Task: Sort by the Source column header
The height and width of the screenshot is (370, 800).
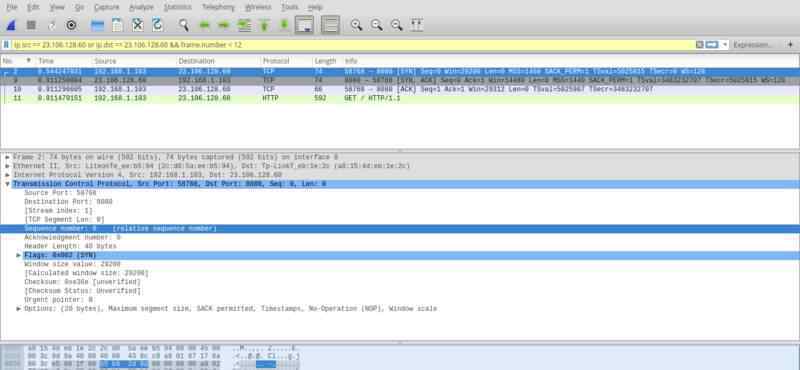Action: point(133,61)
